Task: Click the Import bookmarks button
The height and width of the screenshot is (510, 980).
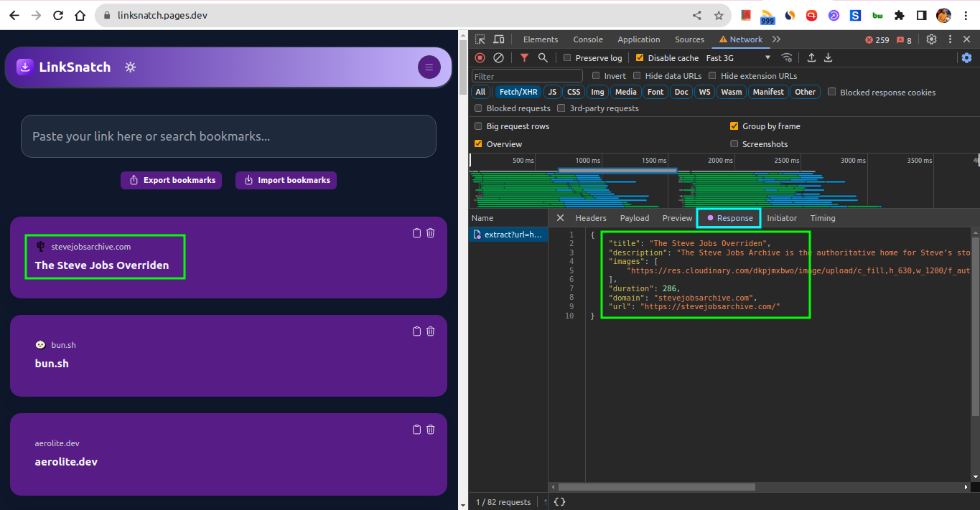Action: [x=286, y=180]
